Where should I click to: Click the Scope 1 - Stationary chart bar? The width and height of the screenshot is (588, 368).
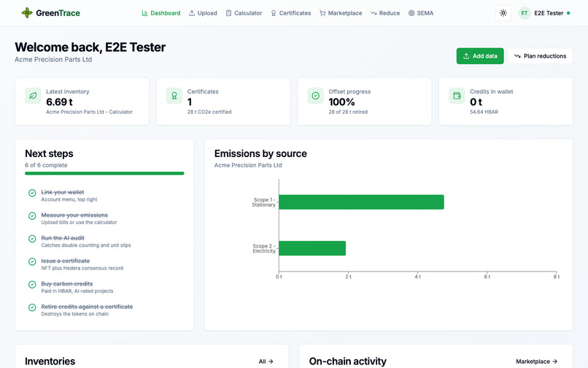click(x=362, y=202)
